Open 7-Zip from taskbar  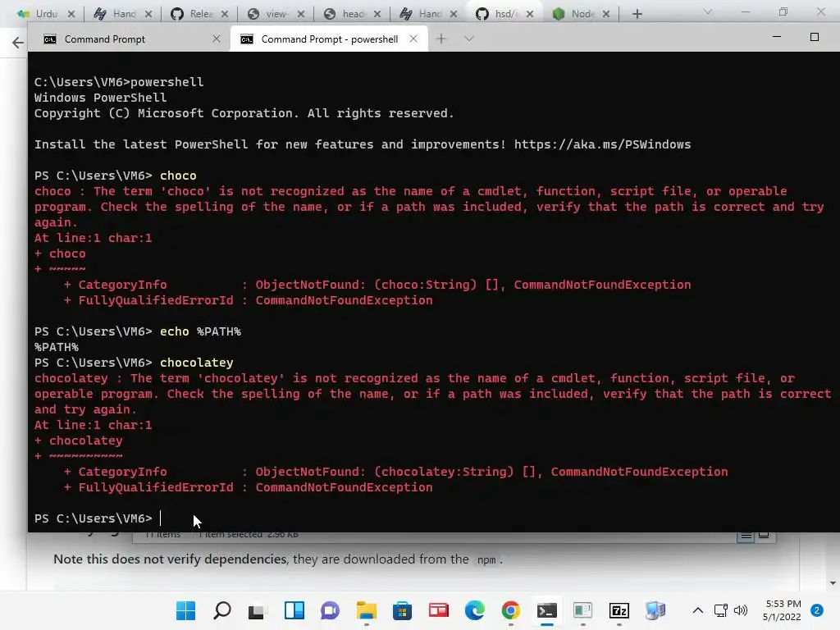tap(619, 610)
